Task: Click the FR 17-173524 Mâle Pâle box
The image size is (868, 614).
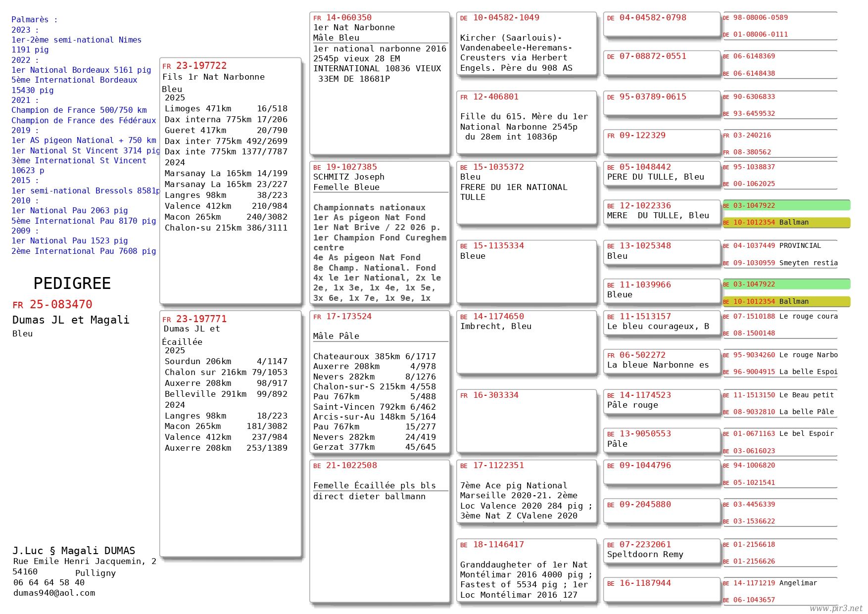Action: 379,381
